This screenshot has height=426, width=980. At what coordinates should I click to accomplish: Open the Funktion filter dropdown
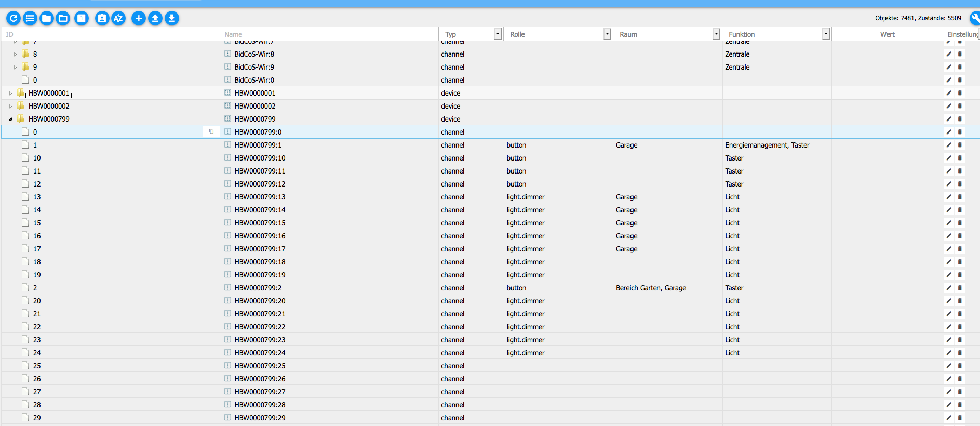click(x=826, y=34)
